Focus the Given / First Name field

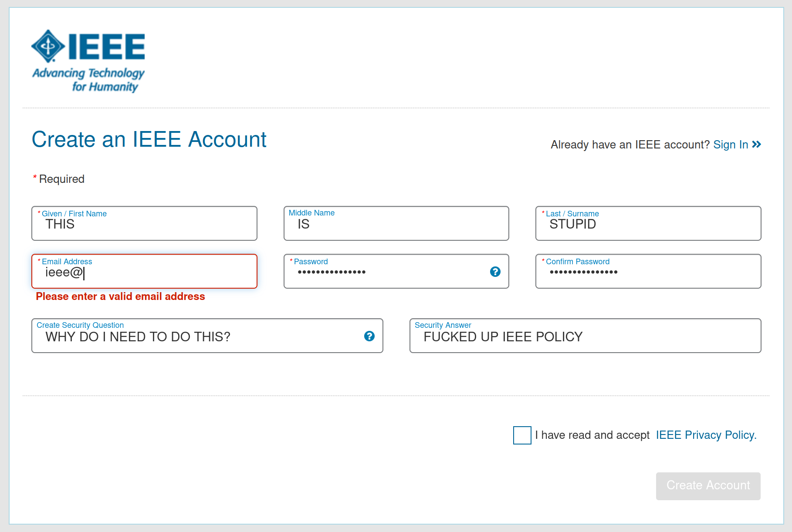[144, 223]
